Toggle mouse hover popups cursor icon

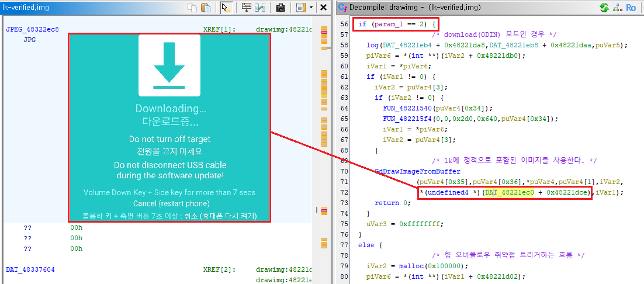point(226,8)
